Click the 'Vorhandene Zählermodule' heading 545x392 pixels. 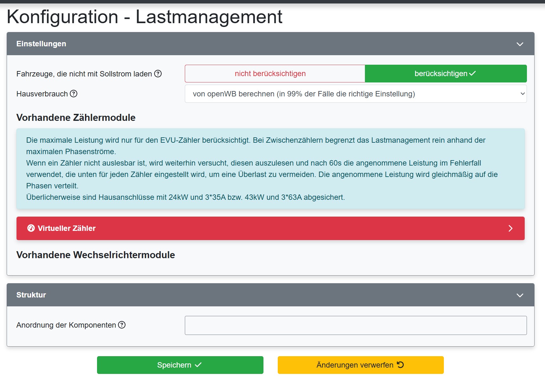pos(76,118)
